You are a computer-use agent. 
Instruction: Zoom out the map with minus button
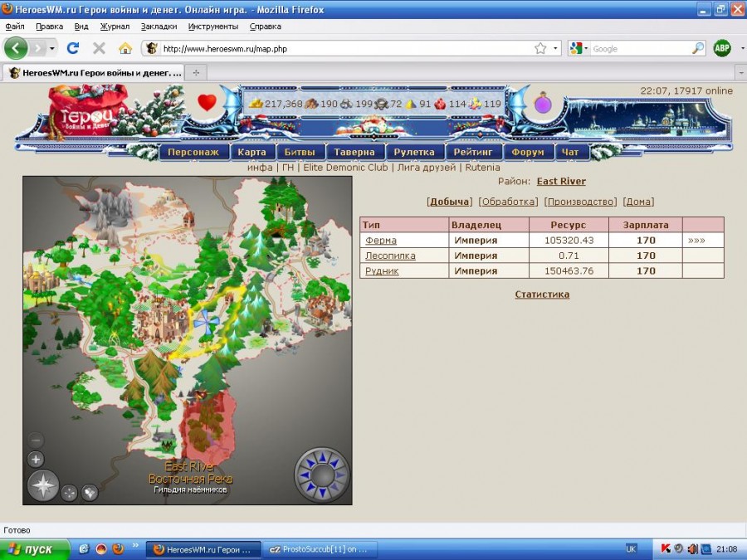point(36,440)
